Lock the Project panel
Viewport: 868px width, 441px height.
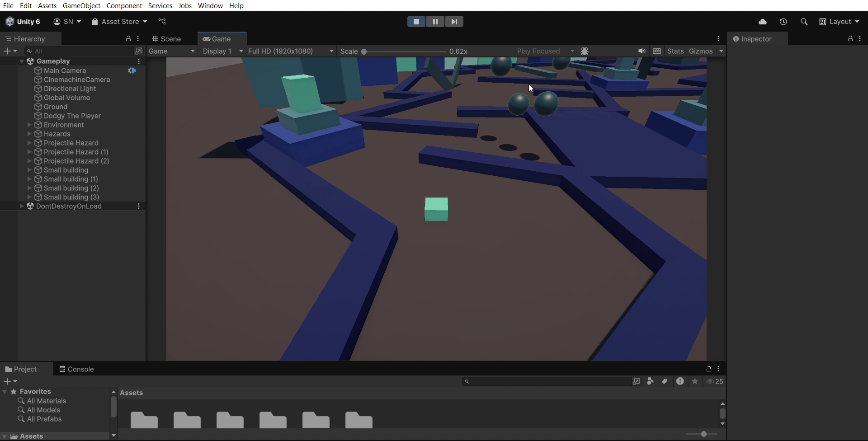point(709,369)
